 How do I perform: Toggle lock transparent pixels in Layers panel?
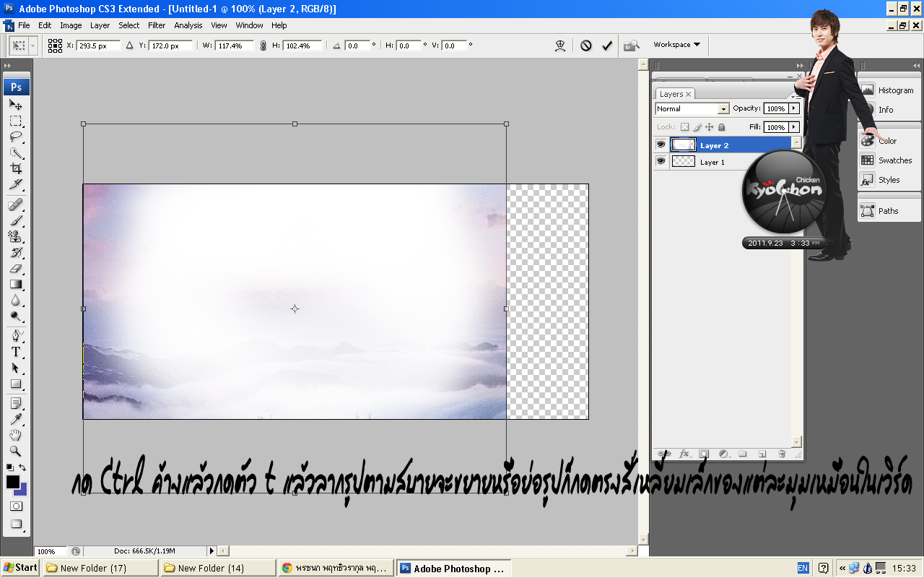pyautogui.click(x=685, y=127)
